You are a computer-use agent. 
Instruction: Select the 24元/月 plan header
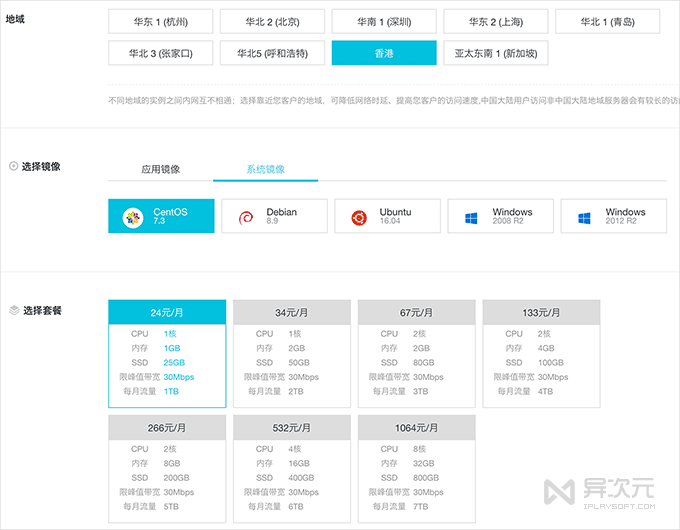(167, 312)
